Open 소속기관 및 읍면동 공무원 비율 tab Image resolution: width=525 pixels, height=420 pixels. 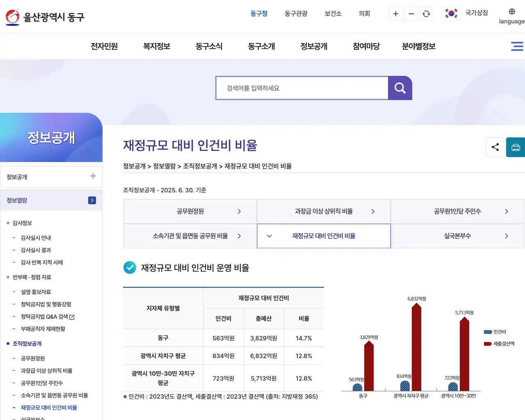coord(190,236)
